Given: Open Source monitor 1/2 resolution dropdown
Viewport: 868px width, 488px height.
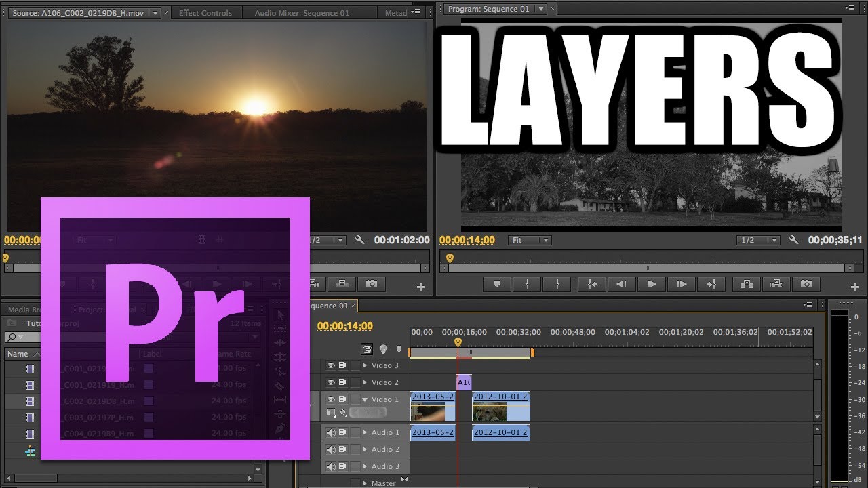Looking at the screenshot, I should point(328,240).
